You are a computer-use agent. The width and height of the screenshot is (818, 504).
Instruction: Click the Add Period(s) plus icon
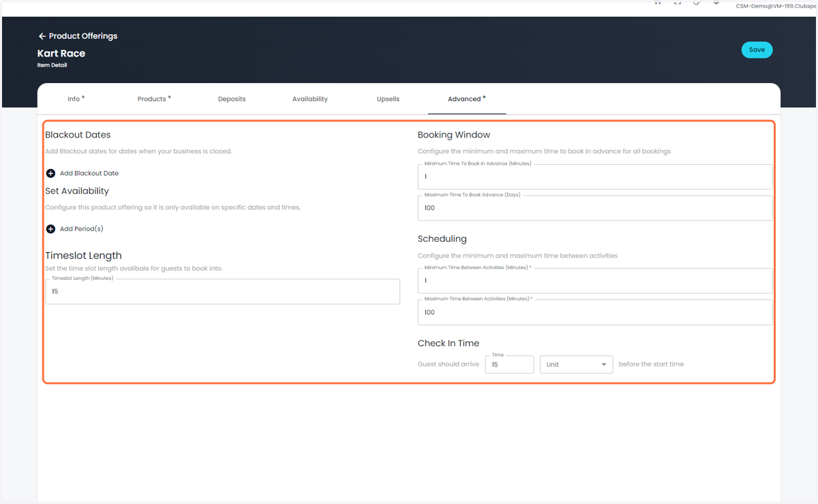pyautogui.click(x=50, y=229)
